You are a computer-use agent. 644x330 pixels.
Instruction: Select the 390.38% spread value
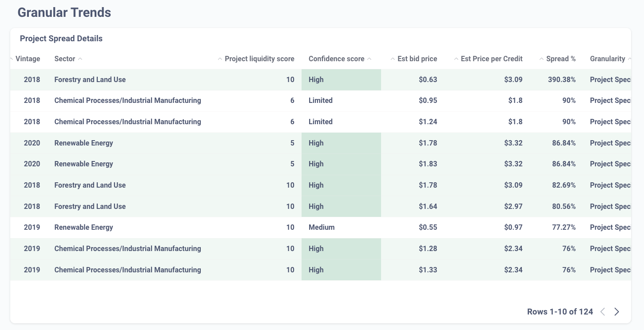562,80
